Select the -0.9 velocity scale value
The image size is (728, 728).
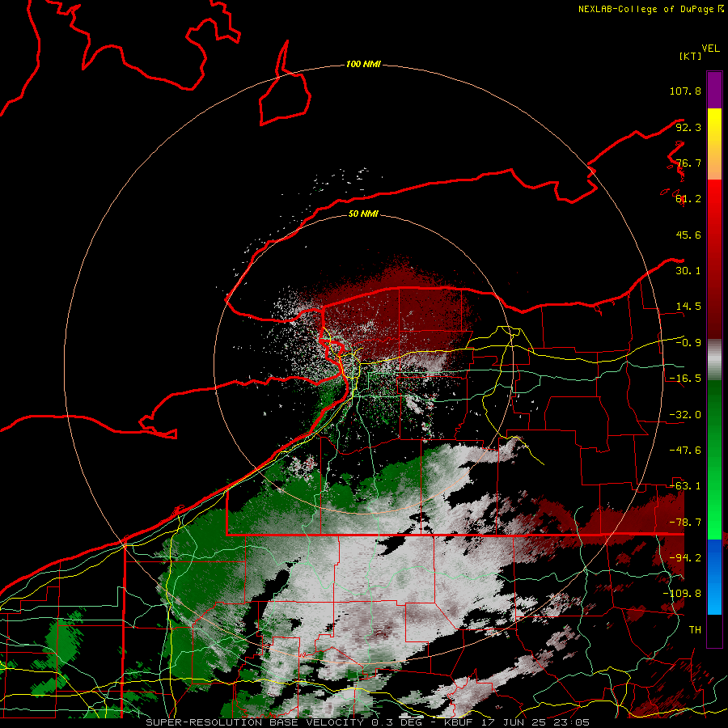point(688,343)
